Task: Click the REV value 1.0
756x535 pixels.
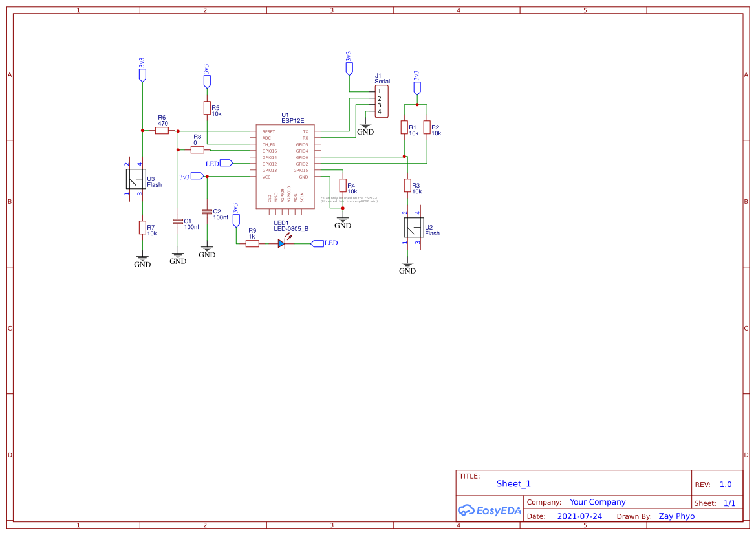Action: click(x=726, y=485)
